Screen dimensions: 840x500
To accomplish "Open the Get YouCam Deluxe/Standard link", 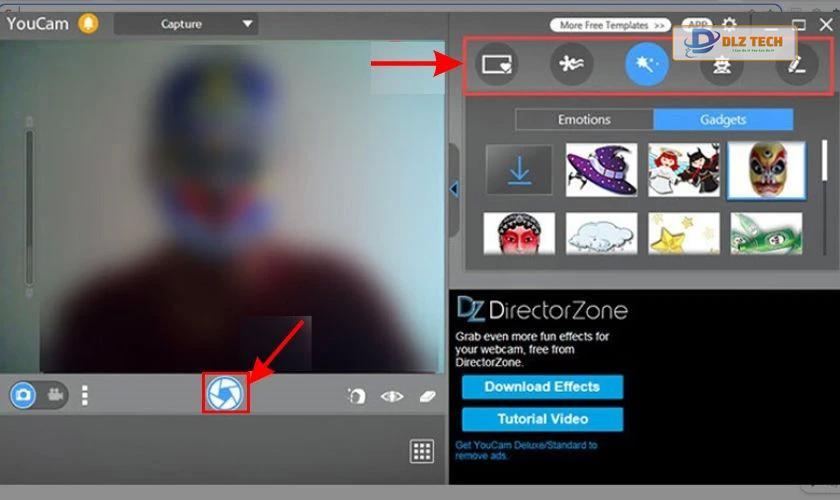I will point(526,450).
